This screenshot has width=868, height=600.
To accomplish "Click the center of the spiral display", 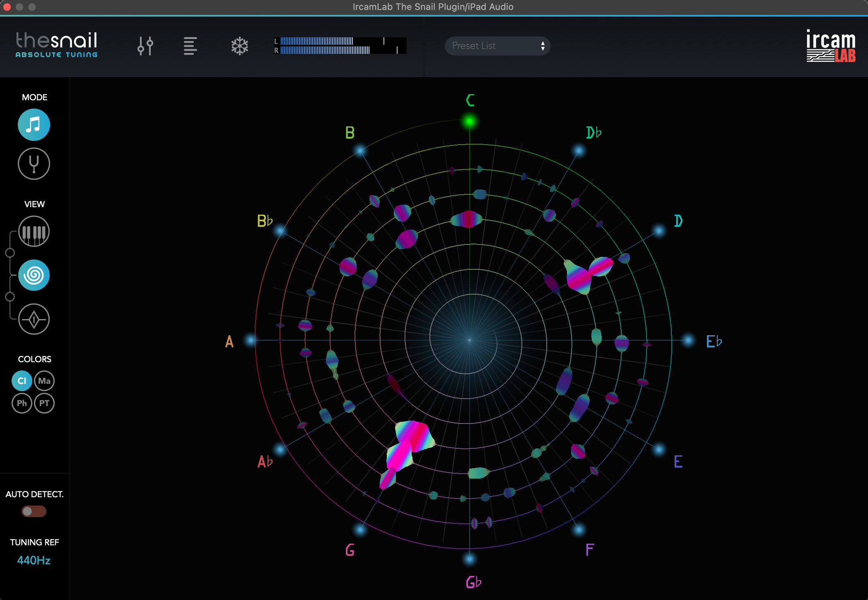I will coord(470,340).
